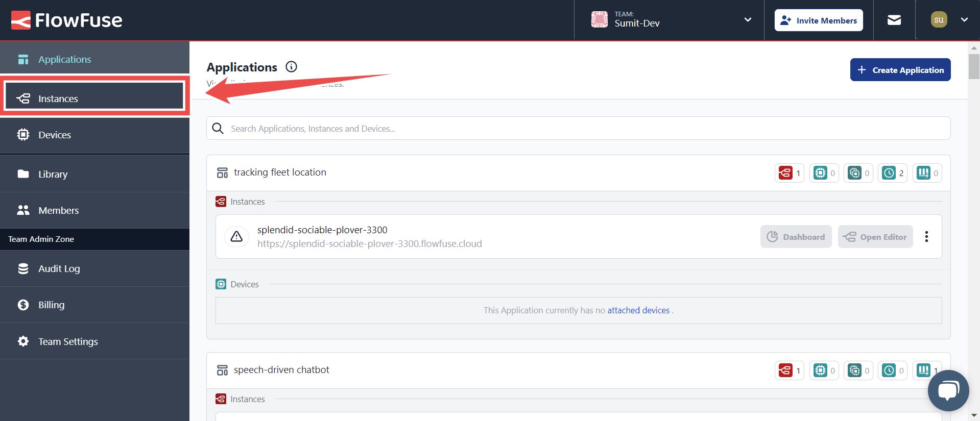Open tracking fleet location application
This screenshot has width=980, height=421.
click(x=280, y=172)
